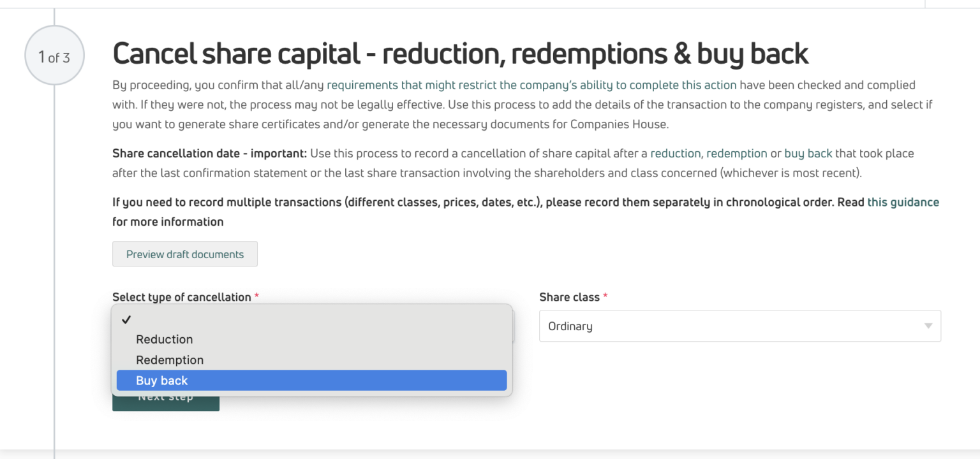
Task: Click the Share class dropdown chevron arrow
Action: (929, 326)
